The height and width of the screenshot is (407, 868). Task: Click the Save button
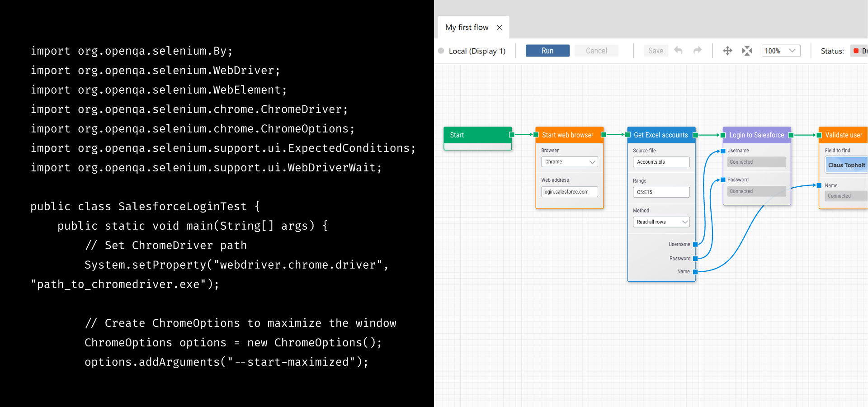pos(656,51)
